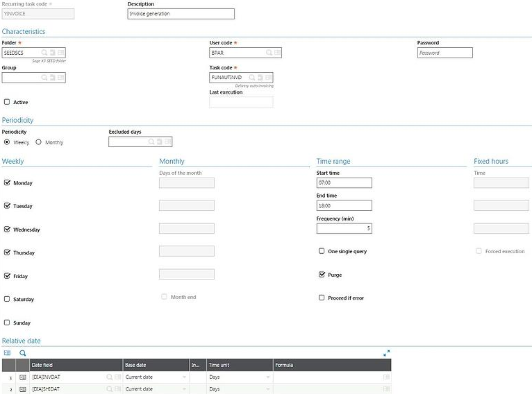
Task: Select the Monthly periodicity radio button
Action: [x=39, y=142]
